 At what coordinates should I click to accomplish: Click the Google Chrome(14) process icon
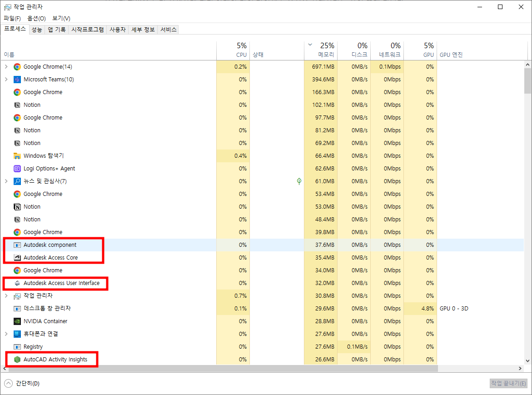(17, 67)
